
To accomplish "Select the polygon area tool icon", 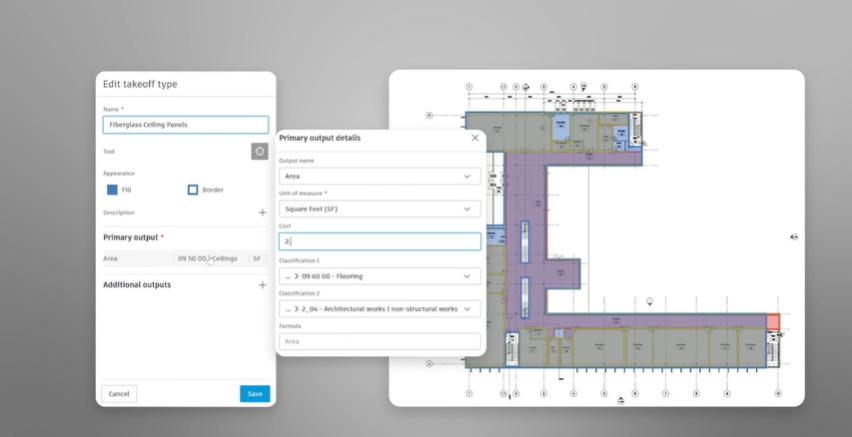I will click(260, 151).
